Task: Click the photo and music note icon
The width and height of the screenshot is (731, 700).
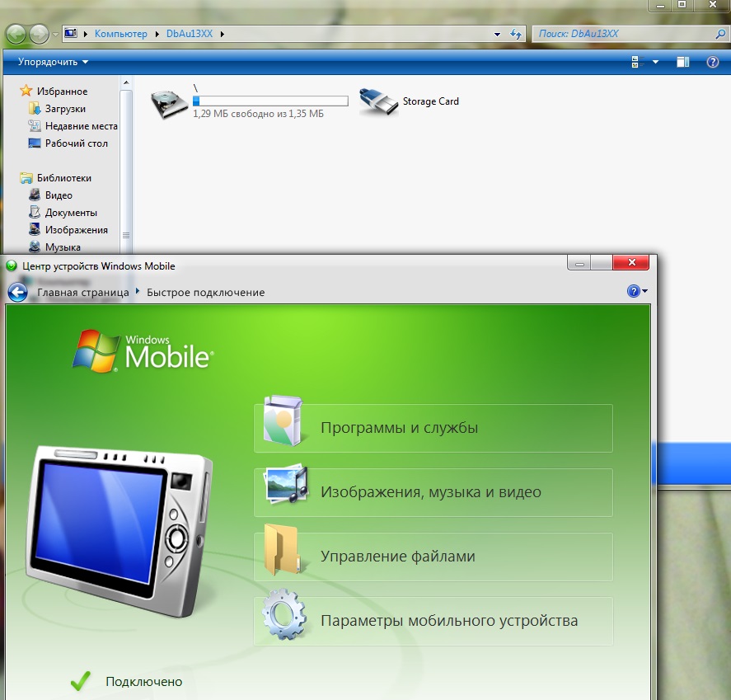Action: pos(286,484)
